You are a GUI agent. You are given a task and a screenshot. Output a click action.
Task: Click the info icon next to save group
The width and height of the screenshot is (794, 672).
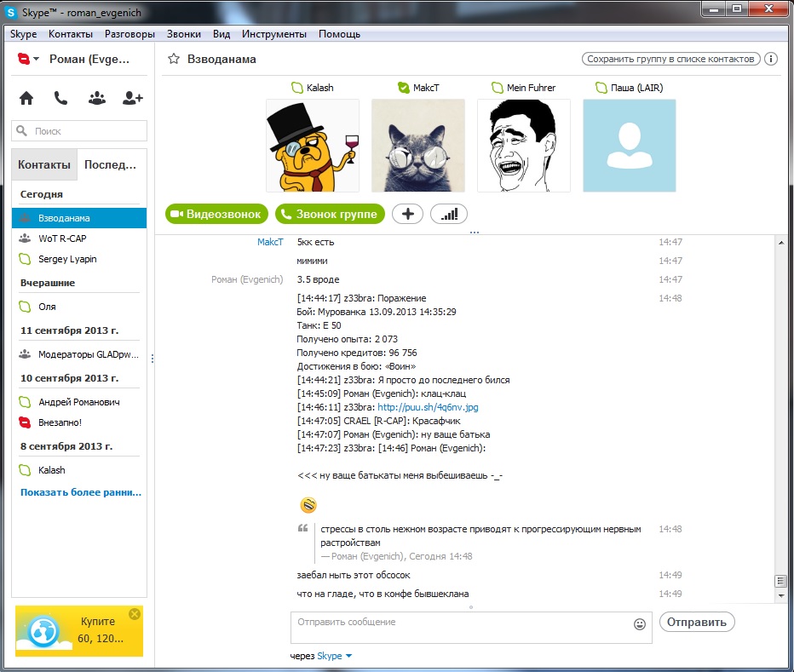tap(771, 59)
